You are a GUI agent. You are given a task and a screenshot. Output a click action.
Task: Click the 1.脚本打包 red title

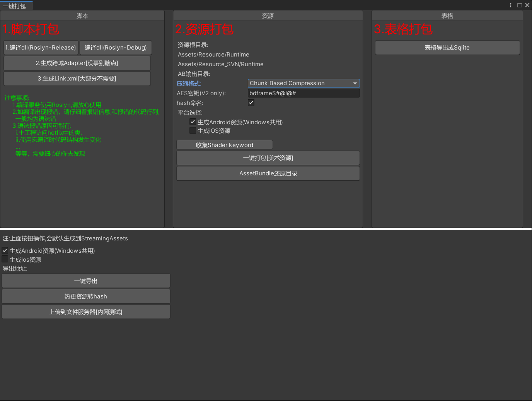[31, 29]
